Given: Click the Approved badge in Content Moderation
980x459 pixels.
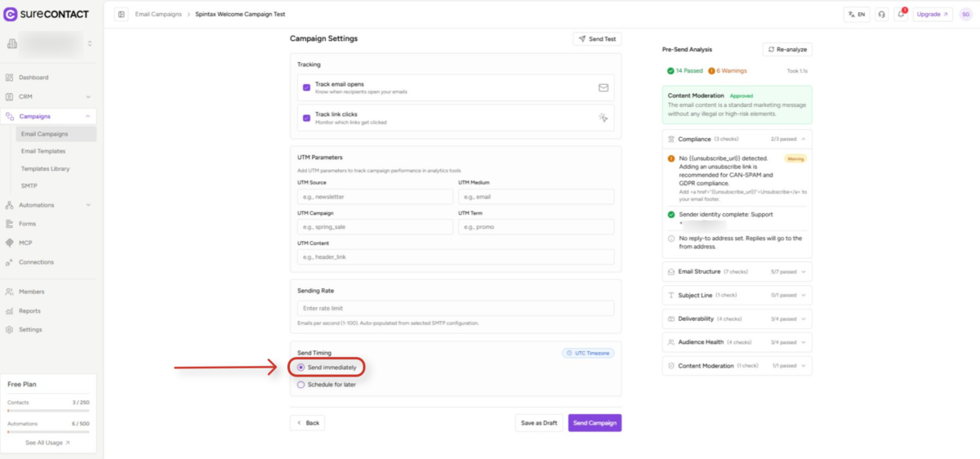Looking at the screenshot, I should [742, 96].
